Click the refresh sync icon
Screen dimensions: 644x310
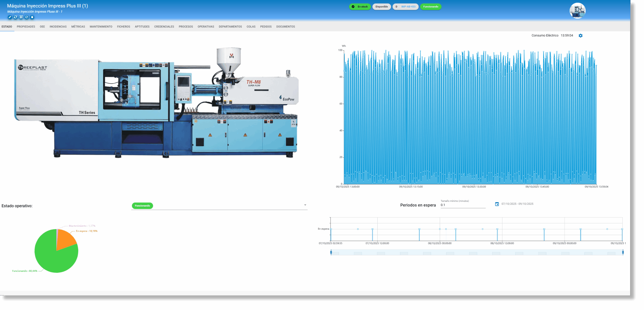pos(15,17)
